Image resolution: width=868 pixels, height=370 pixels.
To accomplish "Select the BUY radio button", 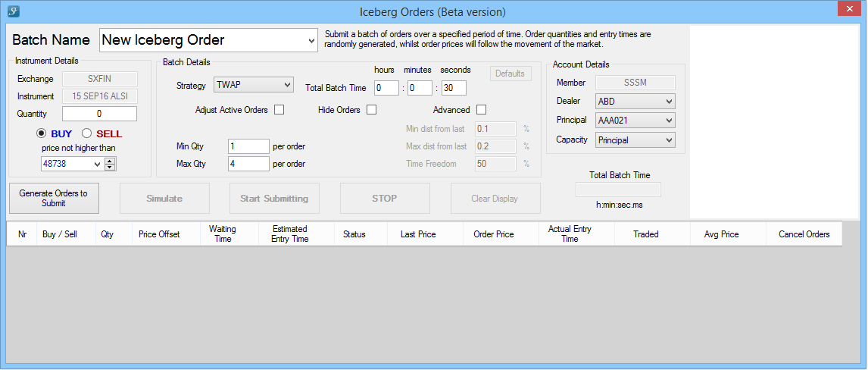I will tap(42, 134).
